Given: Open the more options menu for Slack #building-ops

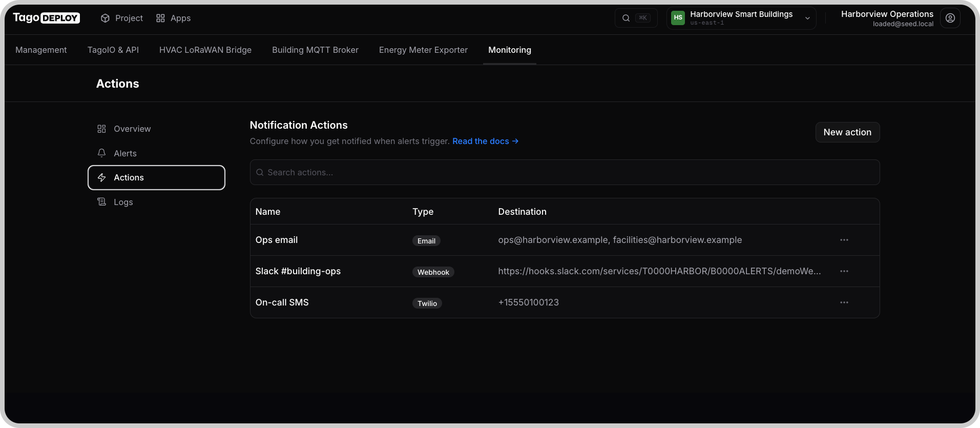Looking at the screenshot, I should point(844,271).
